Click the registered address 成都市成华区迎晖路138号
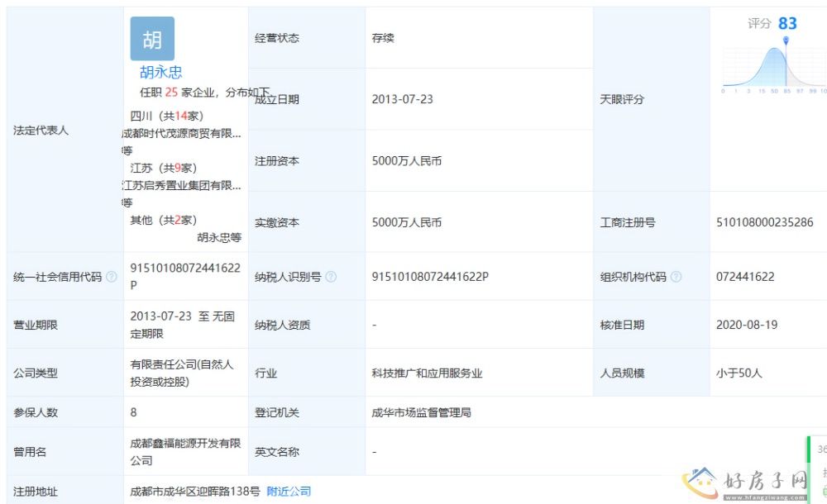Screen dimensions: 827x504 pyautogui.click(x=195, y=492)
